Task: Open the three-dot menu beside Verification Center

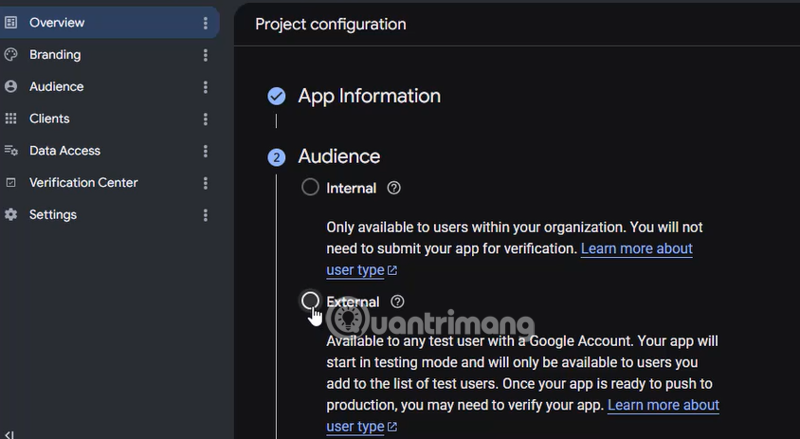Action: pyautogui.click(x=205, y=183)
